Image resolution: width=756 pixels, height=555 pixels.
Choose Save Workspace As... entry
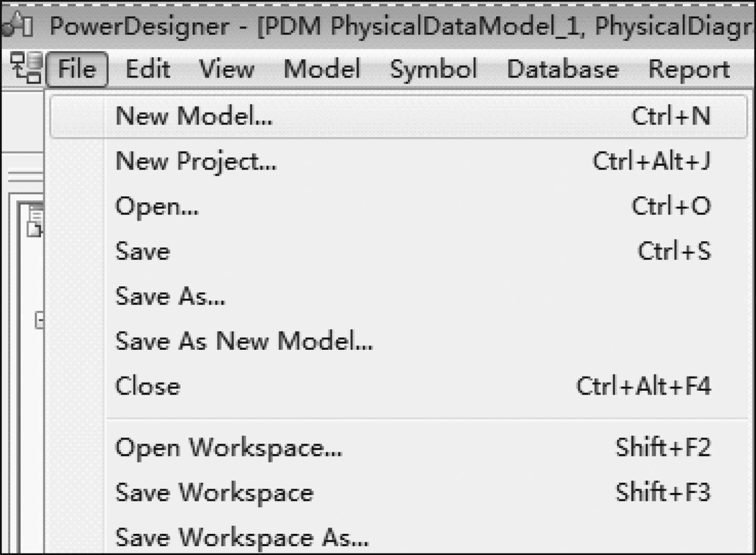coord(242,537)
